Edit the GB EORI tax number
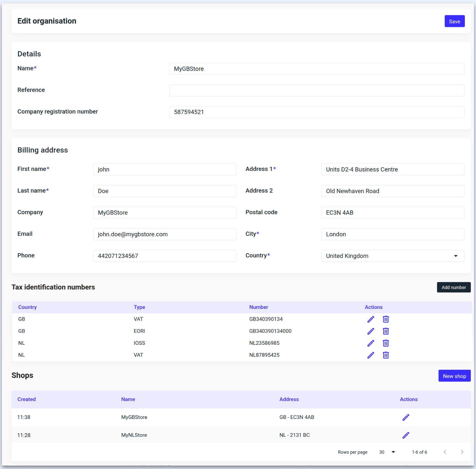The width and height of the screenshot is (476, 469). click(x=370, y=331)
